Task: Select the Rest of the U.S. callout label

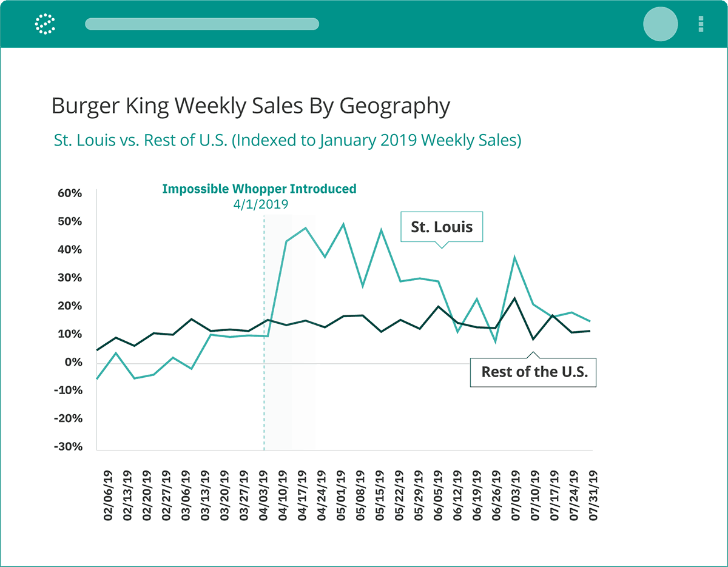Action: click(533, 372)
